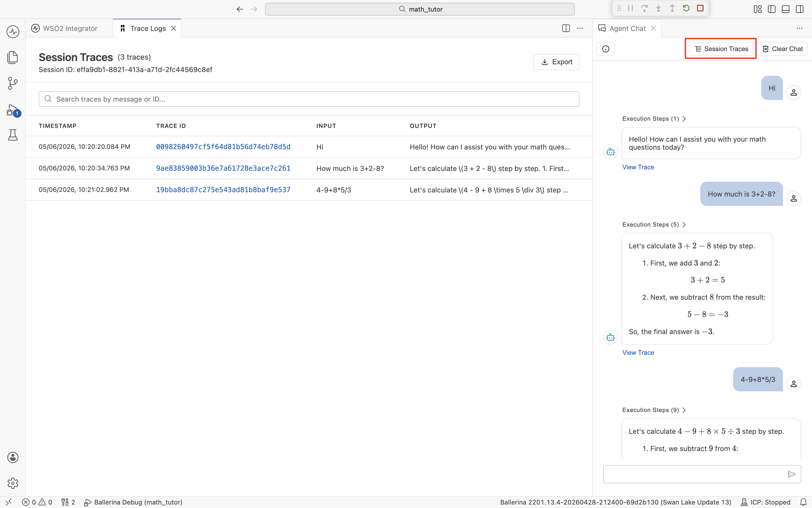The image size is (812, 508).
Task: Click the OUTPUT column header
Action: (423, 126)
